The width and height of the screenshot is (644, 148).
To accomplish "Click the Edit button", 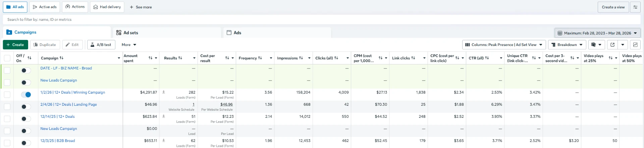I will point(72,45).
